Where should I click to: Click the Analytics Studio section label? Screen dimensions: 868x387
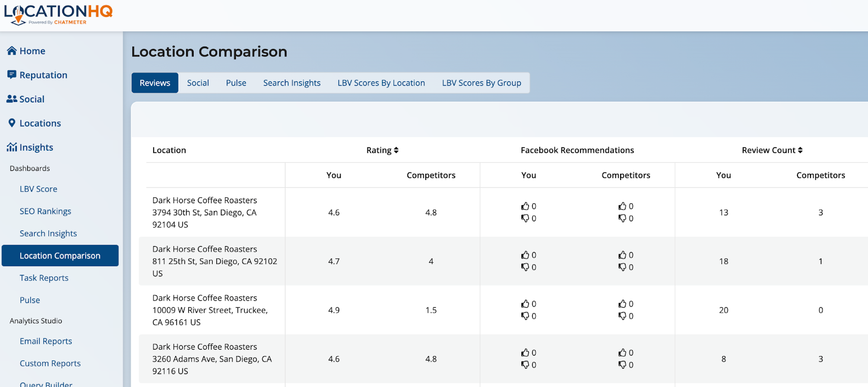(36, 321)
